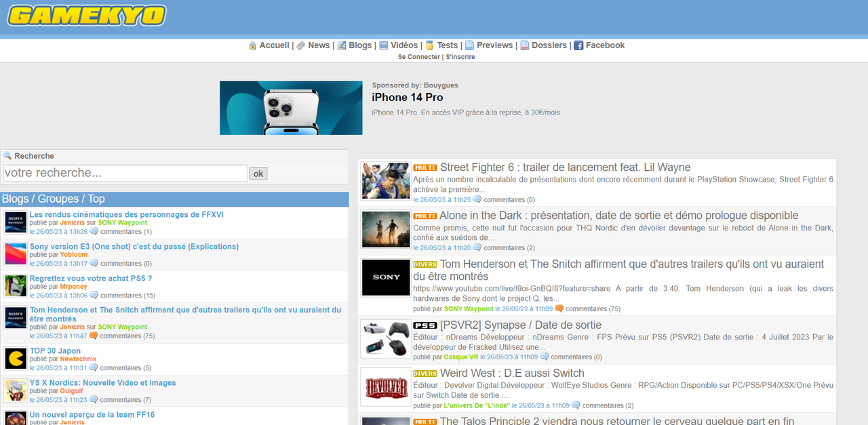Click Alone in the Dark article thumbnail
Image resolution: width=868 pixels, height=425 pixels.
tap(386, 229)
